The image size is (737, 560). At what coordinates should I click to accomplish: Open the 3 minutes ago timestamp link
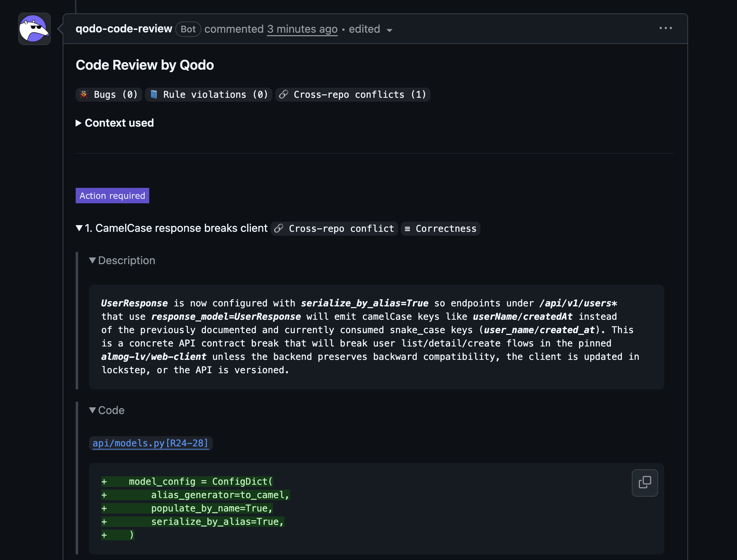[x=302, y=29]
